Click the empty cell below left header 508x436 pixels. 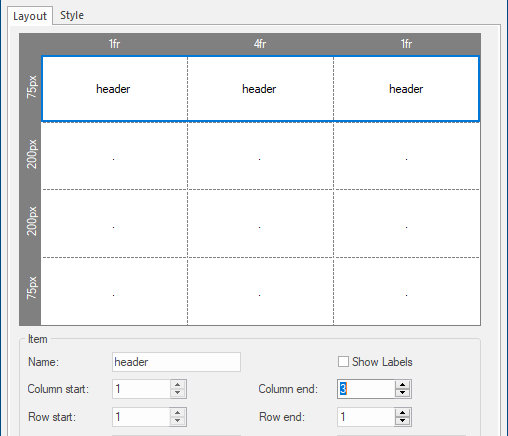click(114, 156)
